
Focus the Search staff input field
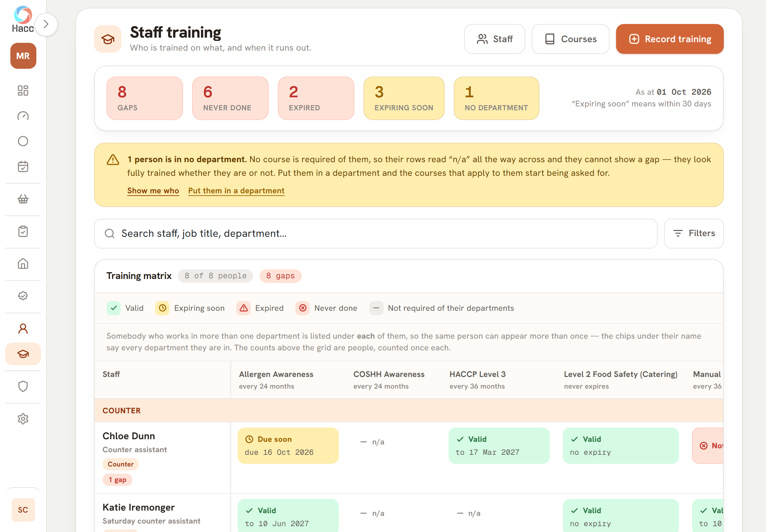376,234
